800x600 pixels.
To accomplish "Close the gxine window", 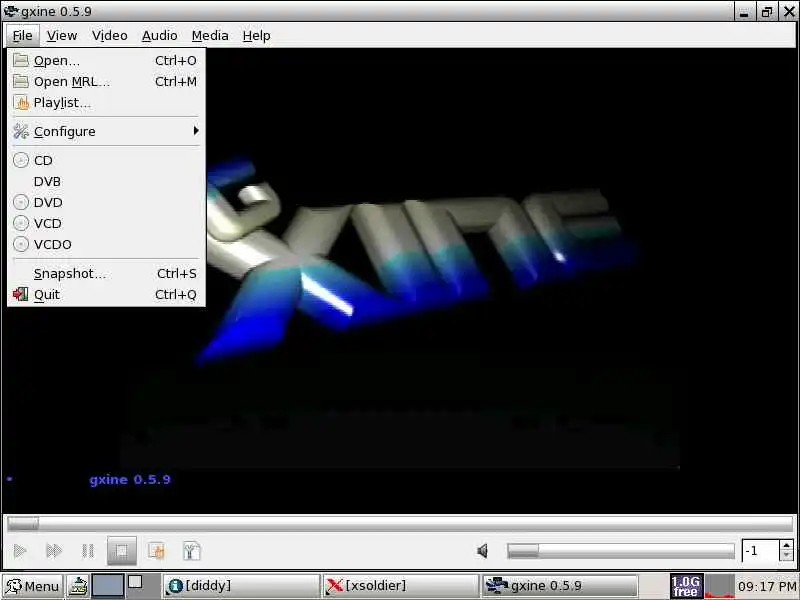I will point(789,12).
